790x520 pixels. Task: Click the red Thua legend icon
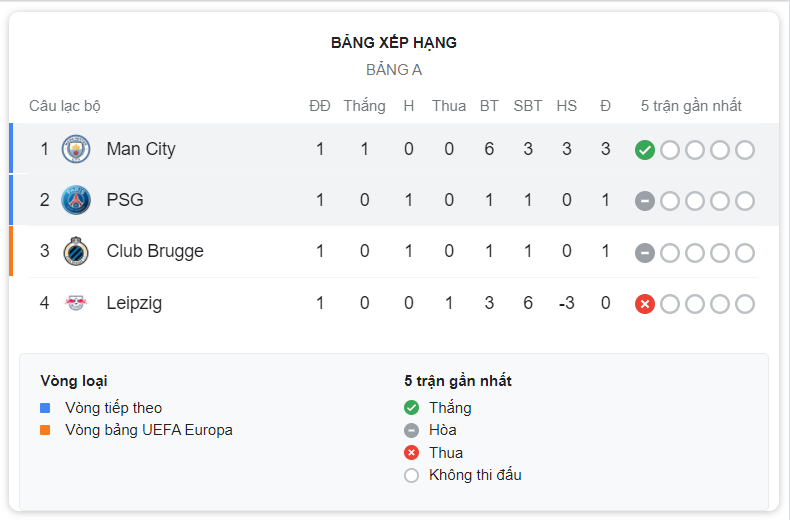click(411, 452)
